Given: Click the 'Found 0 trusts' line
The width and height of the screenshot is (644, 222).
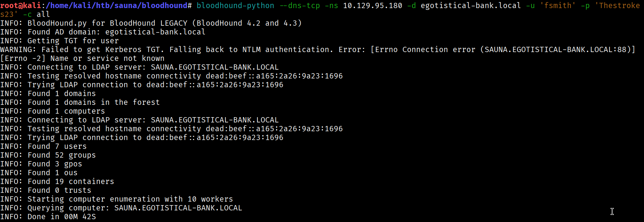Looking at the screenshot, I should click(46, 190).
